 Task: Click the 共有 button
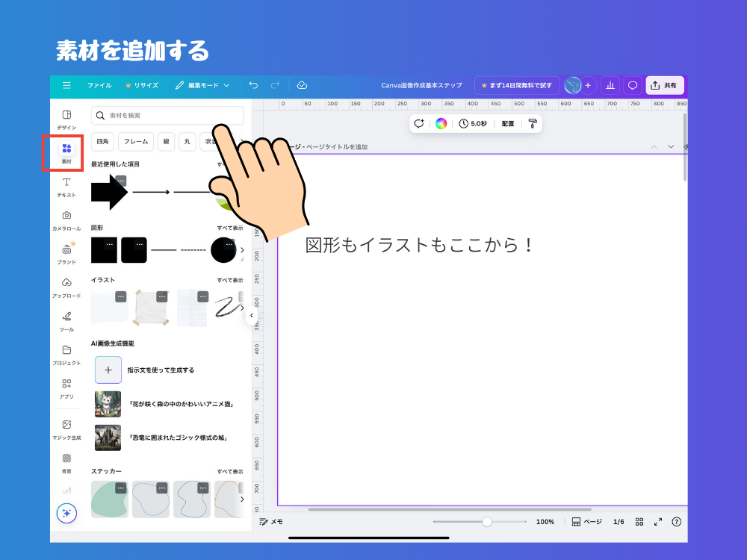(x=664, y=85)
